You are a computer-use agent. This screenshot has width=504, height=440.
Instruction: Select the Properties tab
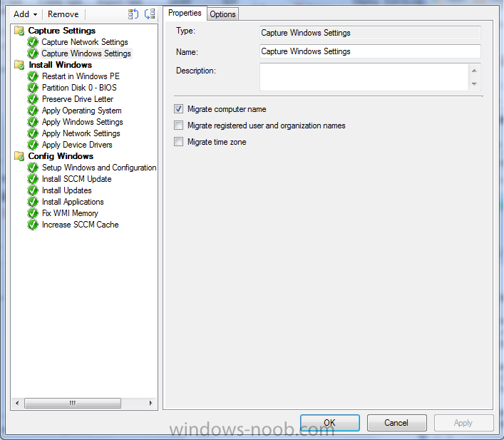185,14
